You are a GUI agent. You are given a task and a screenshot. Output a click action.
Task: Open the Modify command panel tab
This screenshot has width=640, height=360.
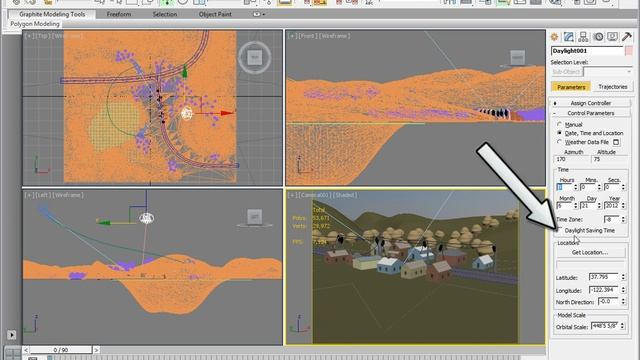569,37
